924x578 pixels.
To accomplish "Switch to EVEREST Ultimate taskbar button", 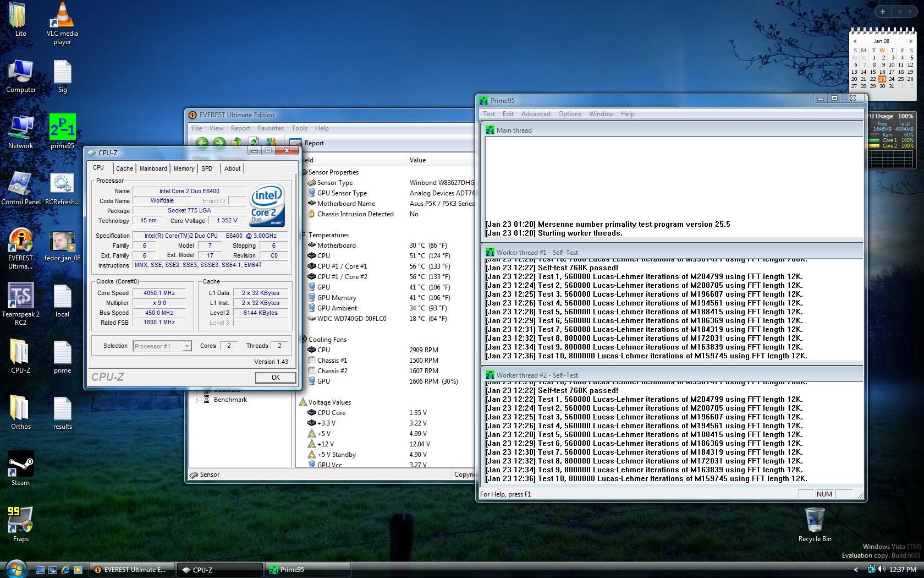I will [x=131, y=570].
